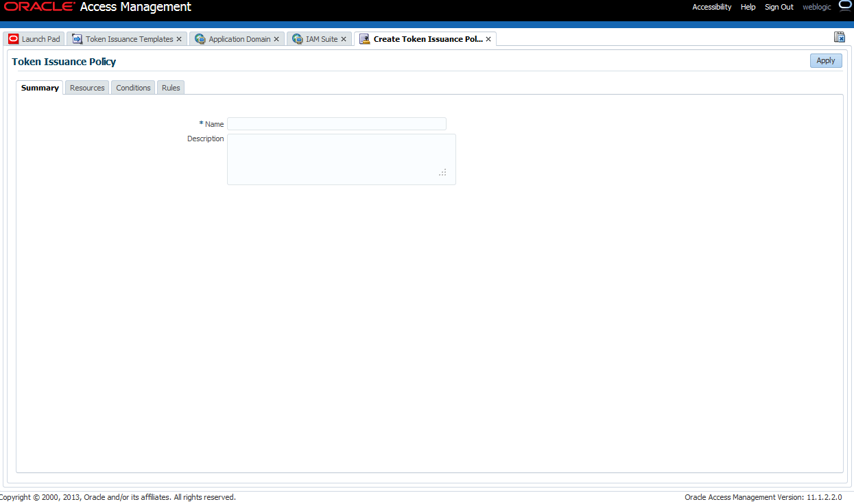Close the IAM Suite tab

pos(344,39)
